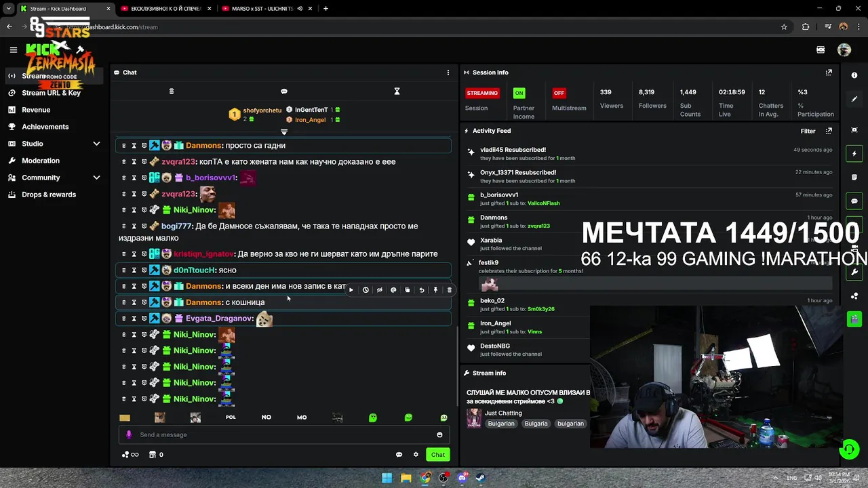Toggle chat panel icon in right sidebar
The width and height of the screenshot is (868, 488).
click(854, 201)
